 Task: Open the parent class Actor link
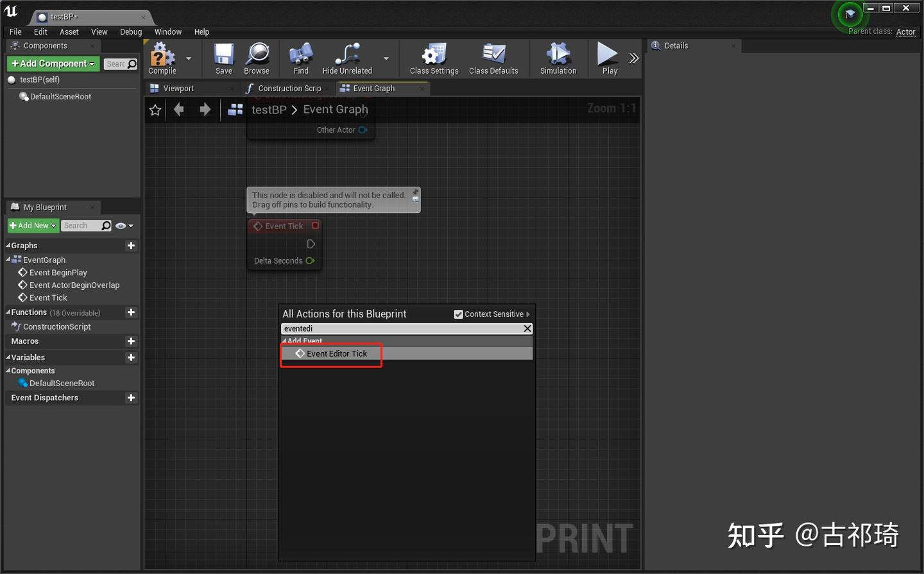905,31
